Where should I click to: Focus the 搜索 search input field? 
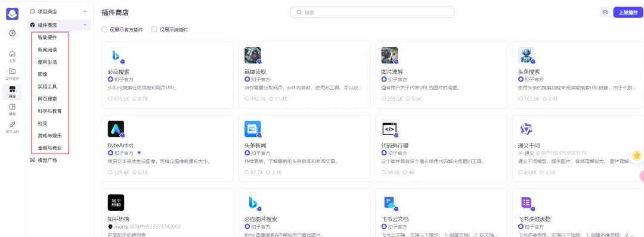pos(372,13)
